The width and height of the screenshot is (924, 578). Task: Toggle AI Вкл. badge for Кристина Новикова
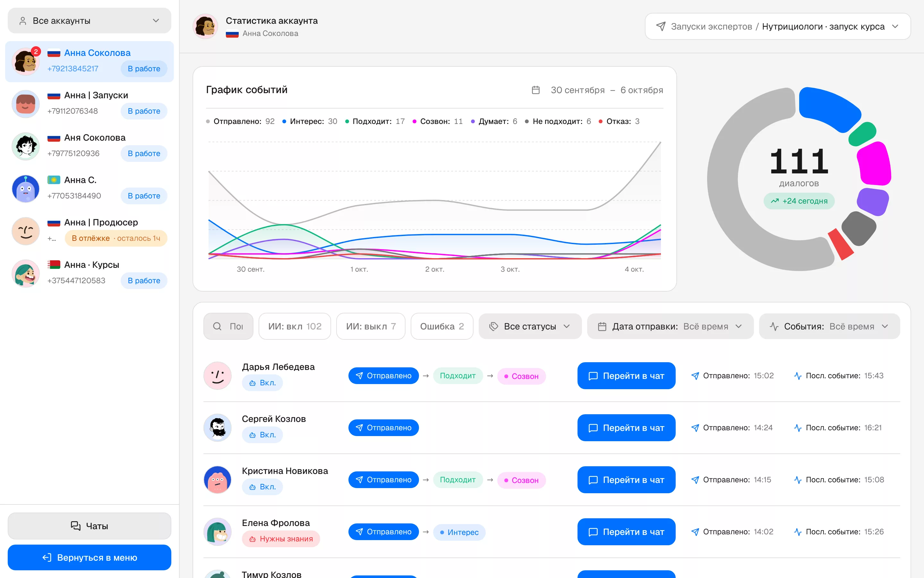point(262,487)
